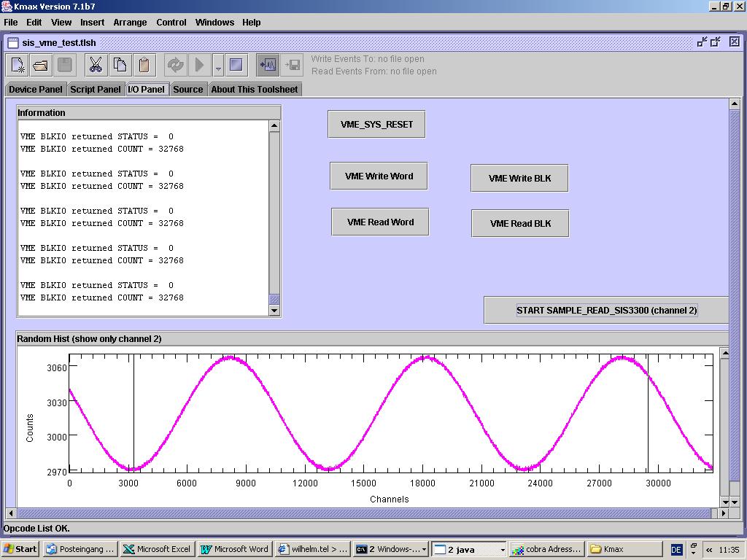747x560 pixels.
Task: Click the Go play arrow icon
Action: [200, 65]
